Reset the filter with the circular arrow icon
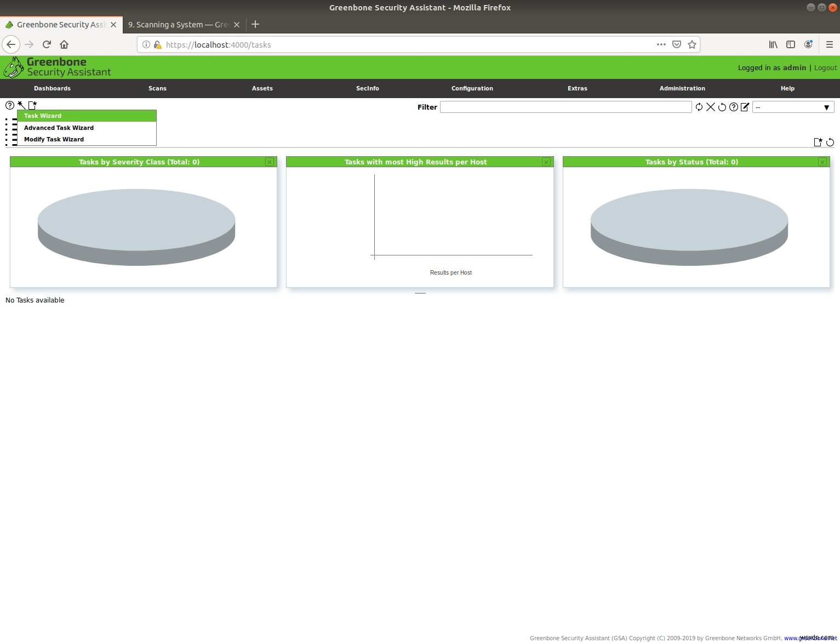This screenshot has height=643, width=840. [722, 107]
